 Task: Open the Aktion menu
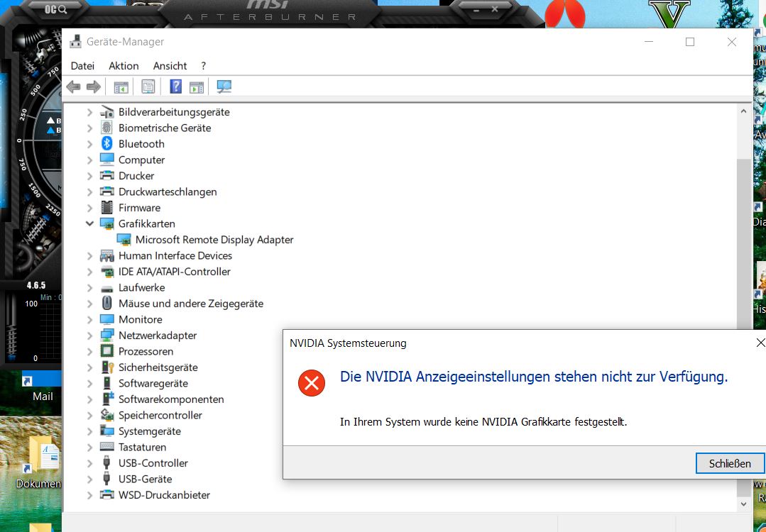point(124,66)
